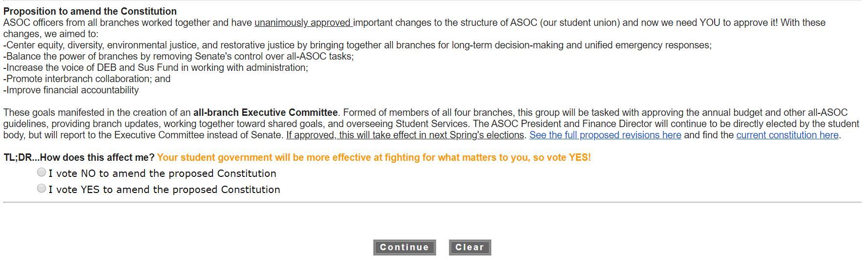
Task: Click the '-Increase the voice of DEB' line
Action: [x=155, y=68]
